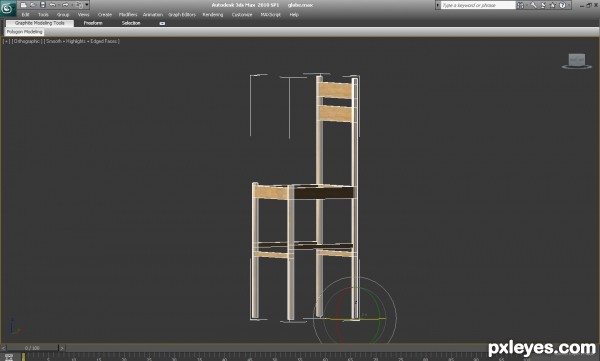Click the Save File quick-access icon
The width and height of the screenshot is (600, 361).
[x=43, y=5]
